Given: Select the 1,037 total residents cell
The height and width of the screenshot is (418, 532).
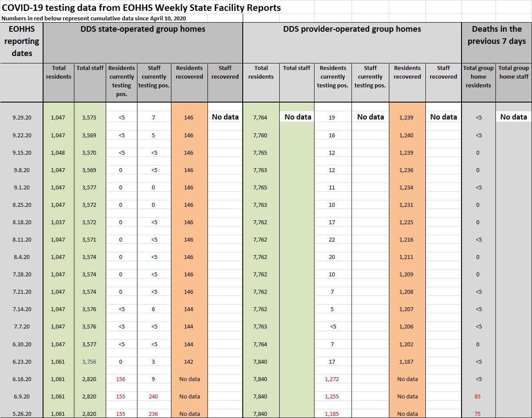Looking at the screenshot, I should (59, 222).
